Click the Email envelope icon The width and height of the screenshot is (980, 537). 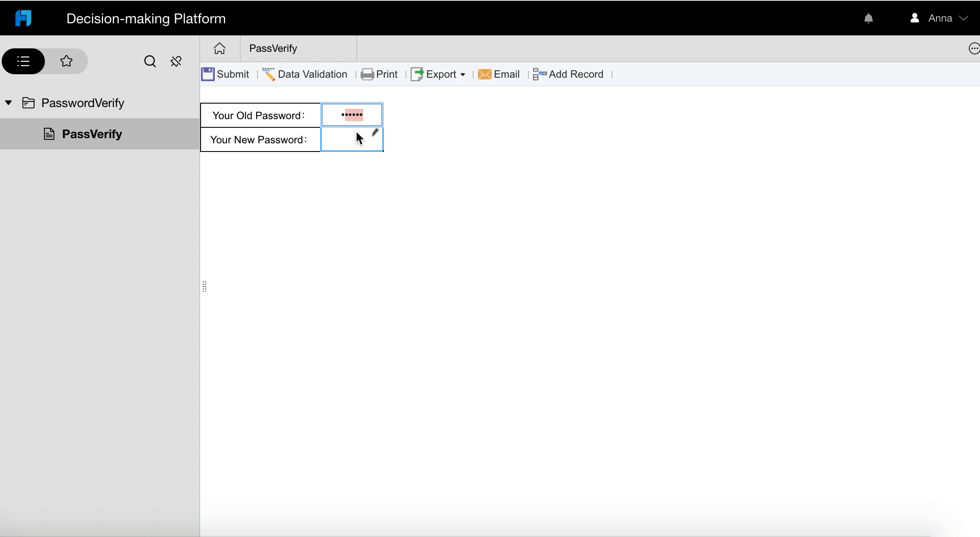(x=484, y=74)
